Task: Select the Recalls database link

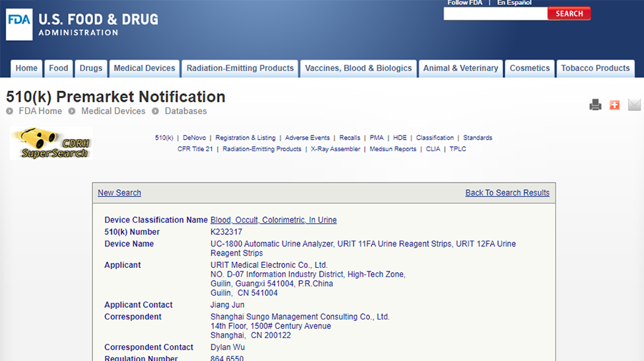Action: point(350,138)
